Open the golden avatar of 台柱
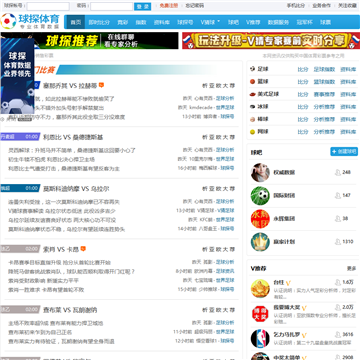The width and height of the screenshot is (360, 360). (260, 288)
